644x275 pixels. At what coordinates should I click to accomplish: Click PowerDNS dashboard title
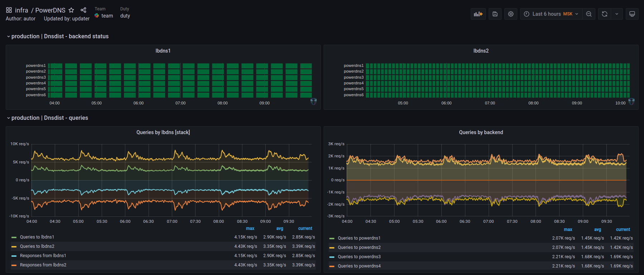tap(50, 10)
